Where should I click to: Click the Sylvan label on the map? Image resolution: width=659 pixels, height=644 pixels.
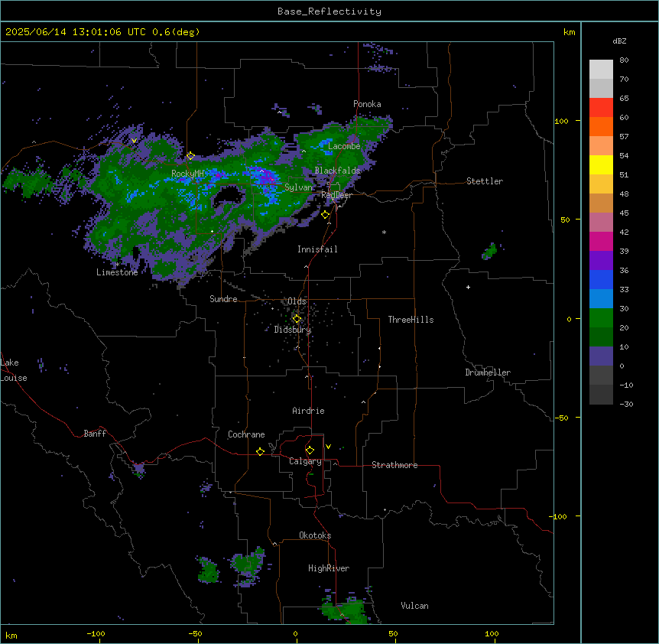298,187
